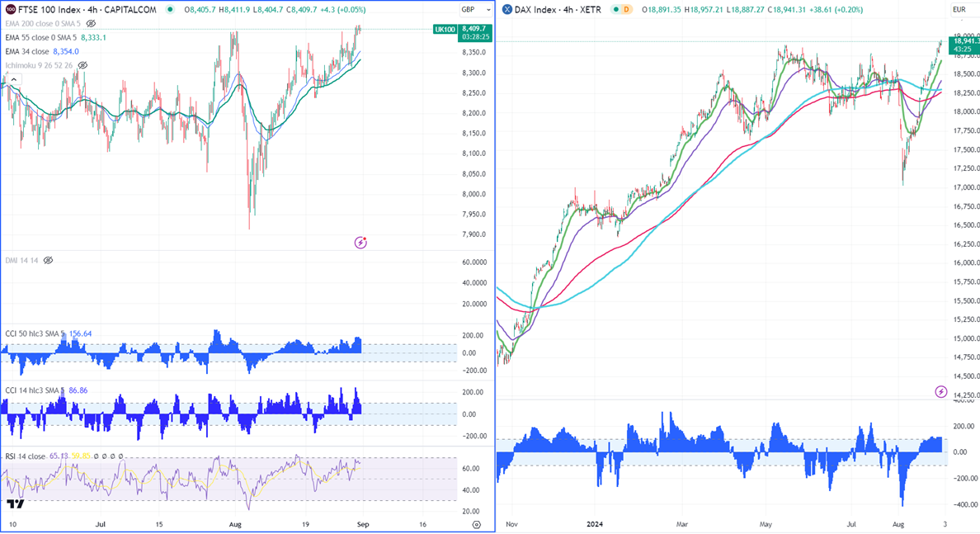Click the 17,000.0 level on DAX price axis

(x=965, y=187)
